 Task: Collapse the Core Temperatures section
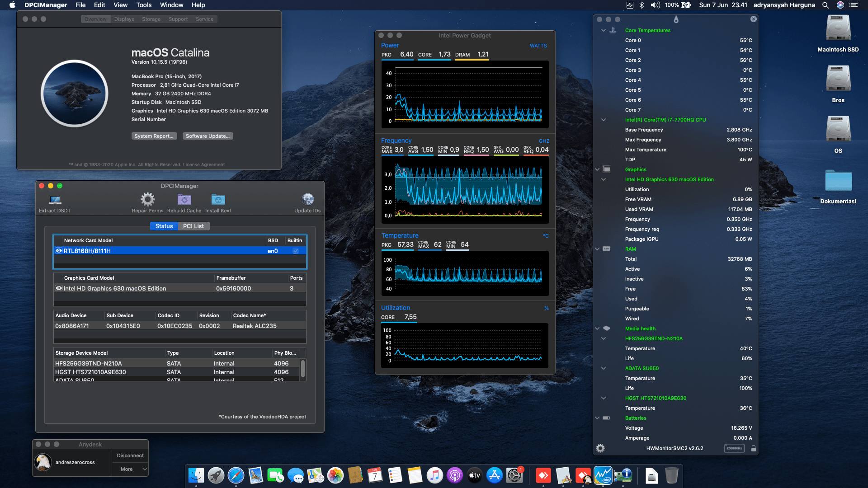(x=603, y=30)
